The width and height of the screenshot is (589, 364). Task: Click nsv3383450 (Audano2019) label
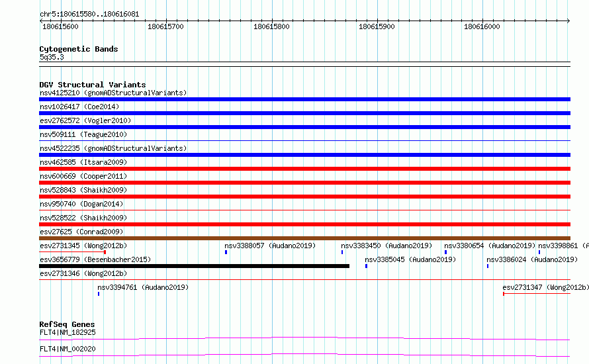point(386,246)
